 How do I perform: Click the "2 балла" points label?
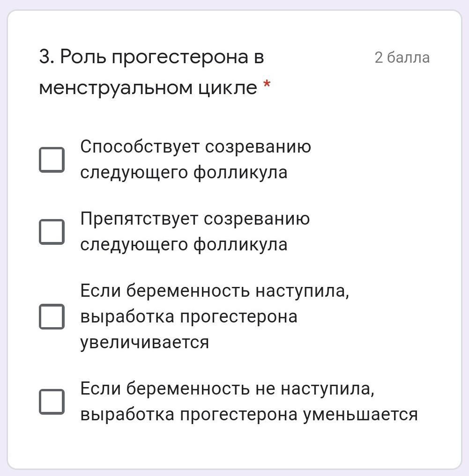pyautogui.click(x=402, y=58)
